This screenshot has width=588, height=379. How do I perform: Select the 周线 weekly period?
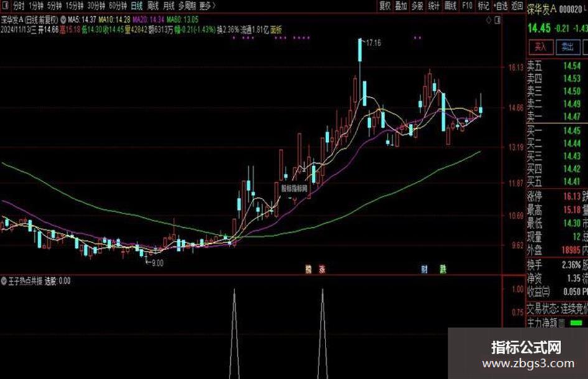tap(153, 6)
